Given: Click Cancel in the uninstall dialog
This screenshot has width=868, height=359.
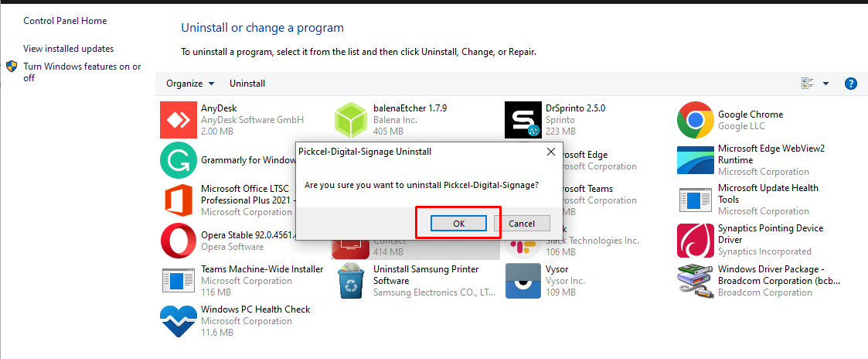Looking at the screenshot, I should [x=522, y=224].
